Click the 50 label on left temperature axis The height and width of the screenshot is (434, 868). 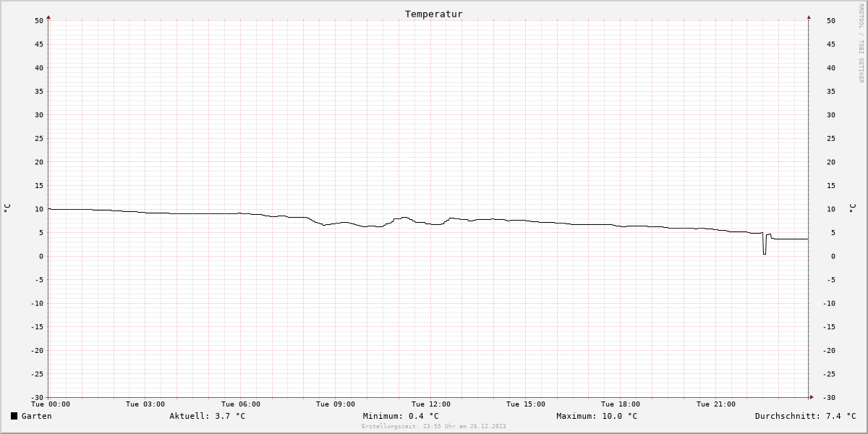click(39, 20)
